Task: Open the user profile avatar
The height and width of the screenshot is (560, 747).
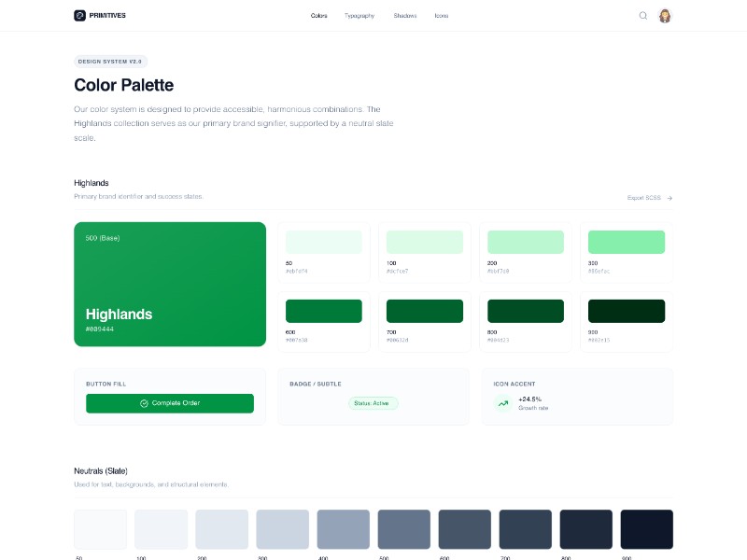Action: 665,16
